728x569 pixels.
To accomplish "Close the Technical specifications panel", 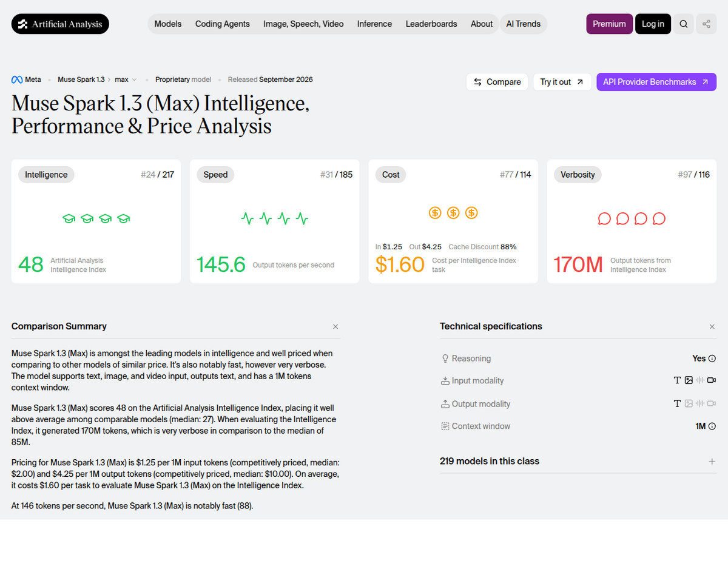I will tap(712, 326).
